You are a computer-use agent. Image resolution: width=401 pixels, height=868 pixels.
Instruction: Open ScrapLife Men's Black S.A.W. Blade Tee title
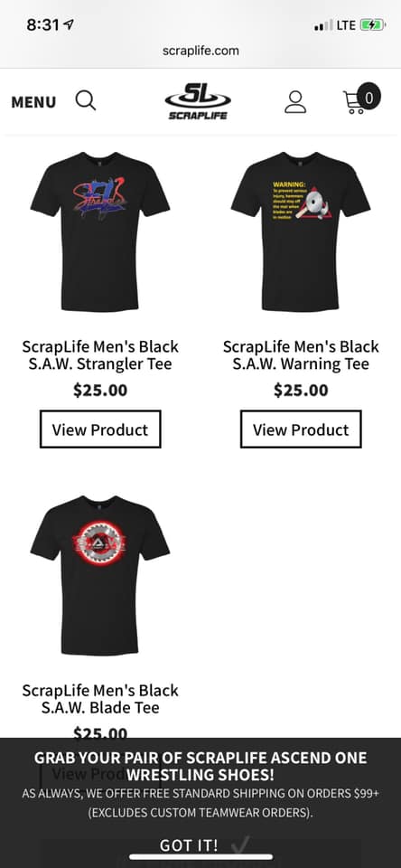point(100,699)
